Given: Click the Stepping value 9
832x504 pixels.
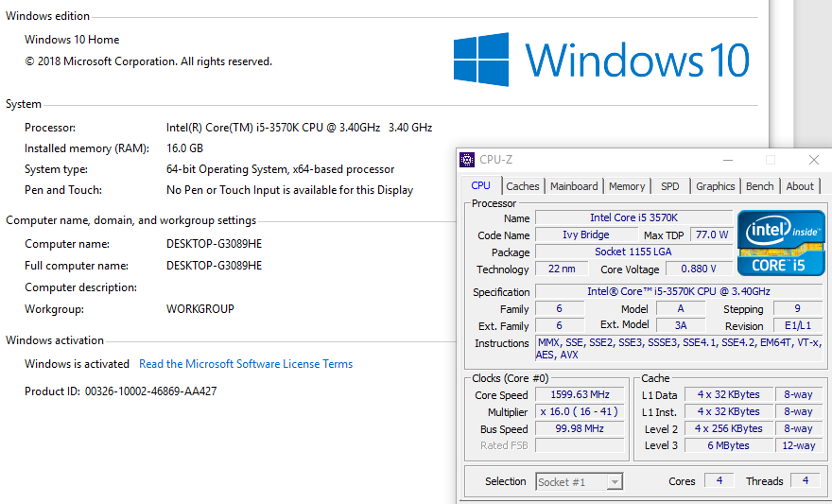Looking at the screenshot, I should (798, 309).
